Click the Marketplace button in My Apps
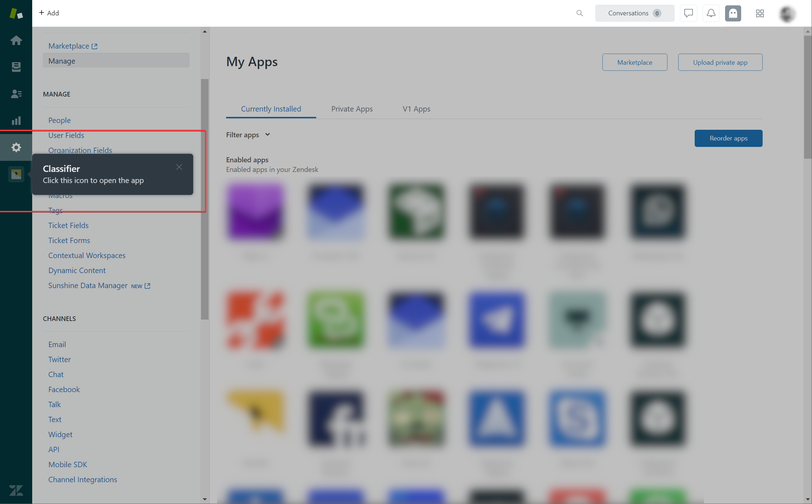This screenshot has height=504, width=812. coord(635,62)
